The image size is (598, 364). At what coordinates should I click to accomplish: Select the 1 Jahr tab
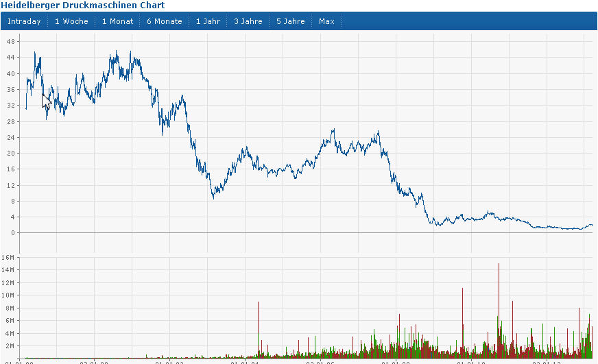coord(208,21)
